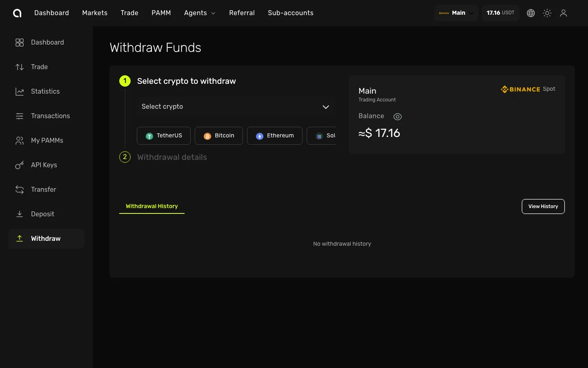
Task: Expand the Agents navigation menu
Action: point(199,13)
